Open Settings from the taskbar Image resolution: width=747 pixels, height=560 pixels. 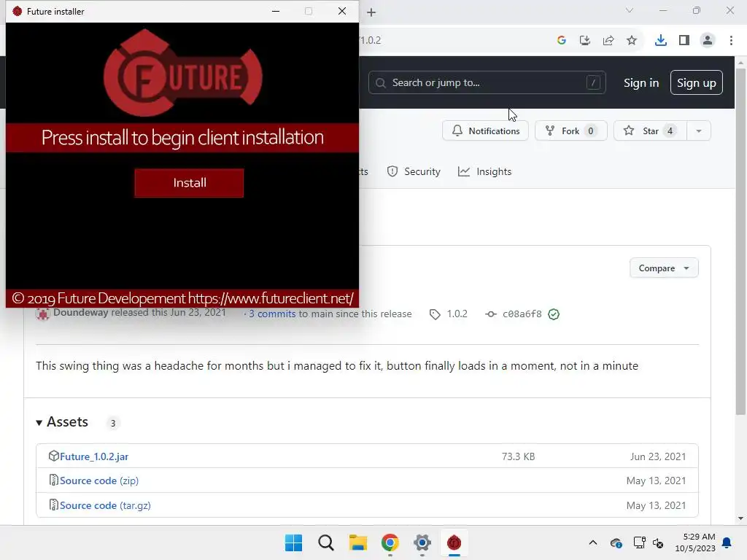pyautogui.click(x=422, y=542)
